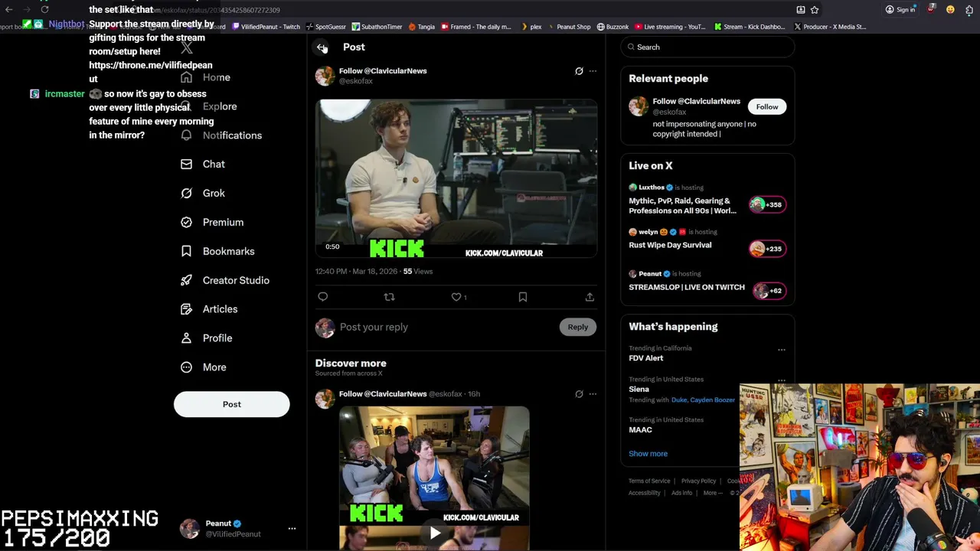Go back using the Post header arrow
The width and height of the screenshot is (980, 551).
[322, 47]
